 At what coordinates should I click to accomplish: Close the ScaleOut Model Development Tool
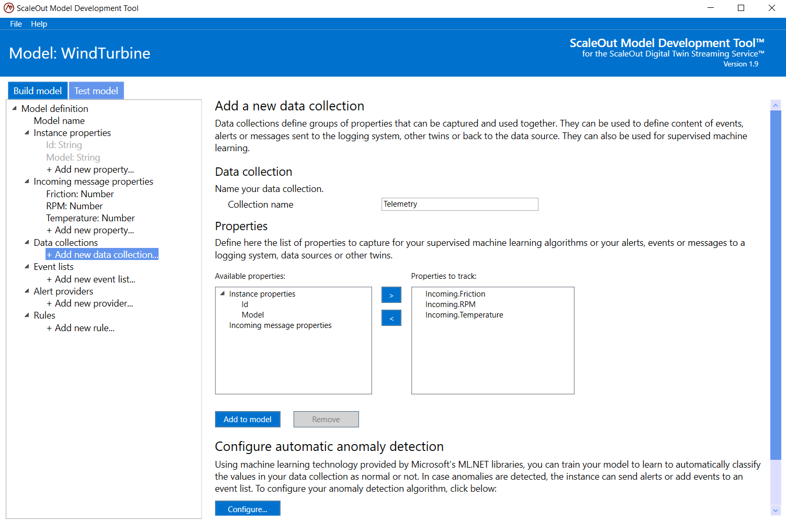point(771,8)
